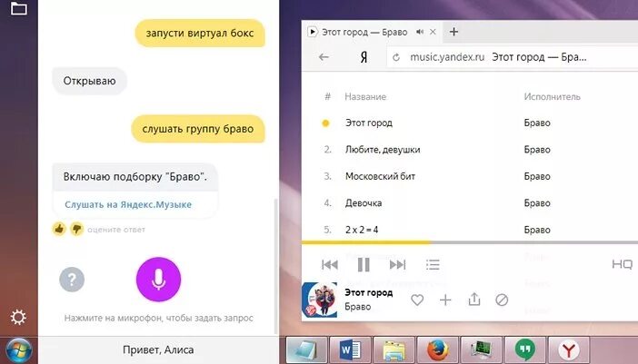
Task: Click the 'Открываю' reply bubble
Action: 89,81
